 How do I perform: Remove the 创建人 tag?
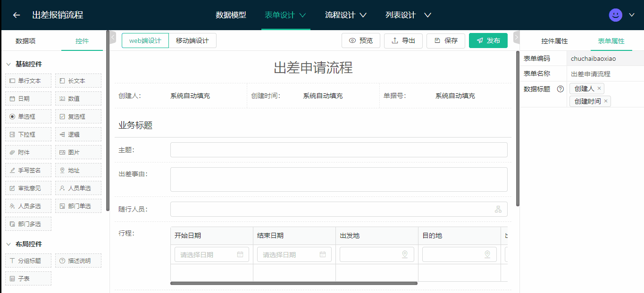point(599,88)
